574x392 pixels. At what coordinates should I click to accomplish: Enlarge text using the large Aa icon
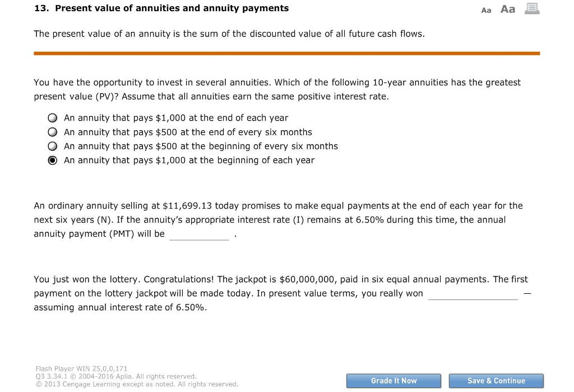[507, 8]
